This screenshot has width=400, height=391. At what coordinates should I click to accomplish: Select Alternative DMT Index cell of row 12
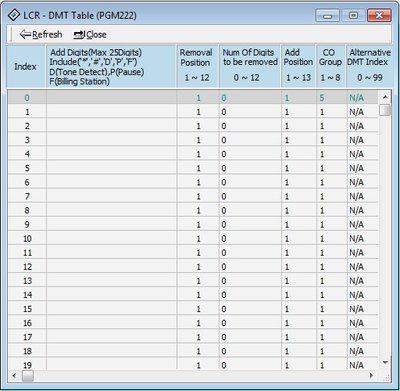(363, 267)
